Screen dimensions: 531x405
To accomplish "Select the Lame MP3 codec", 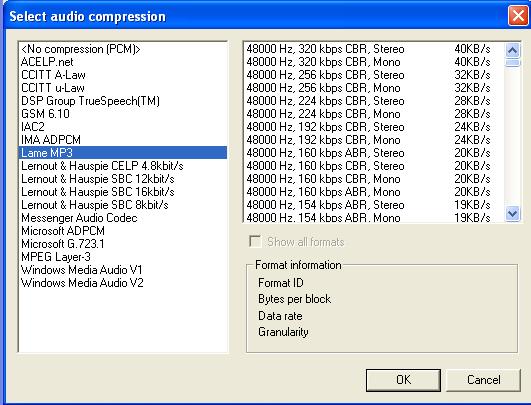I will coord(123,153).
